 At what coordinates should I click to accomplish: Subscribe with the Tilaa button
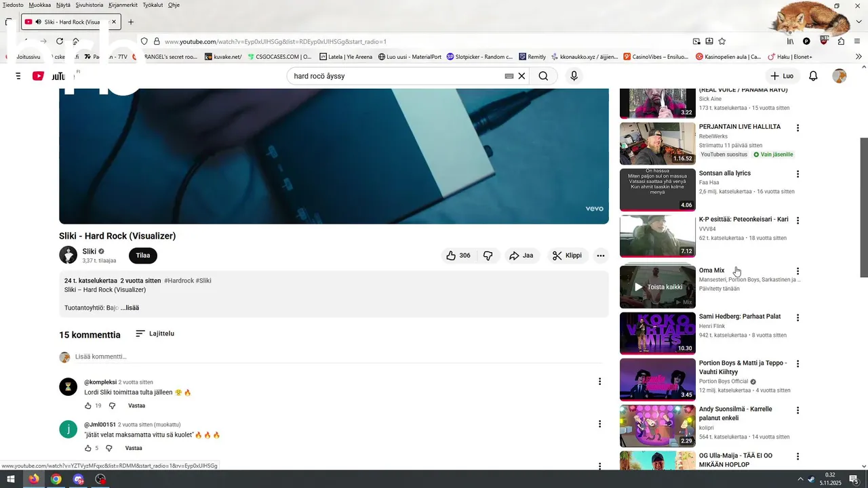tap(143, 256)
